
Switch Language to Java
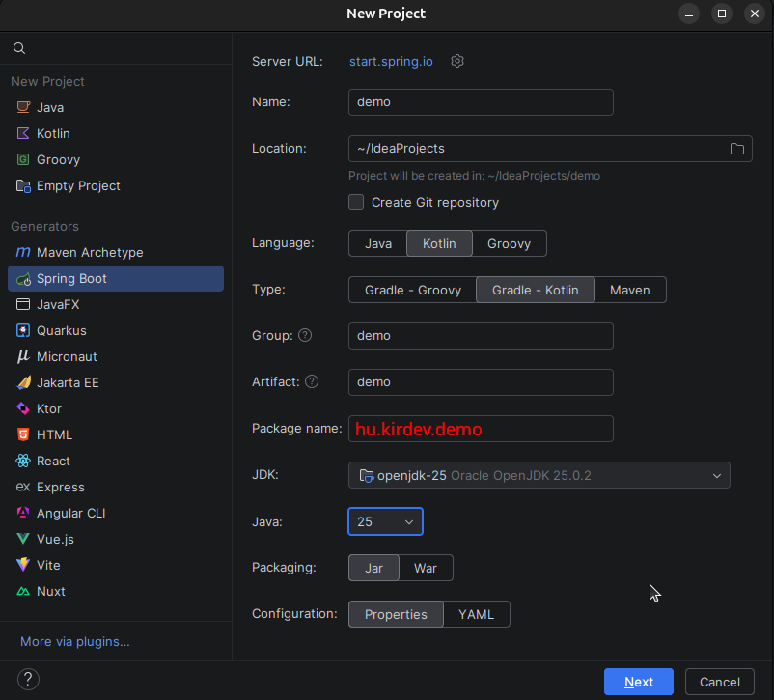[378, 243]
